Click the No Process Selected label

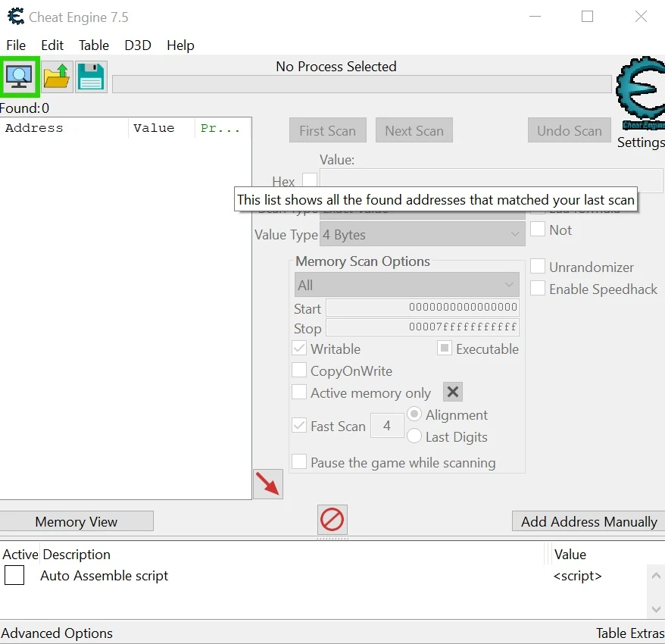336,66
